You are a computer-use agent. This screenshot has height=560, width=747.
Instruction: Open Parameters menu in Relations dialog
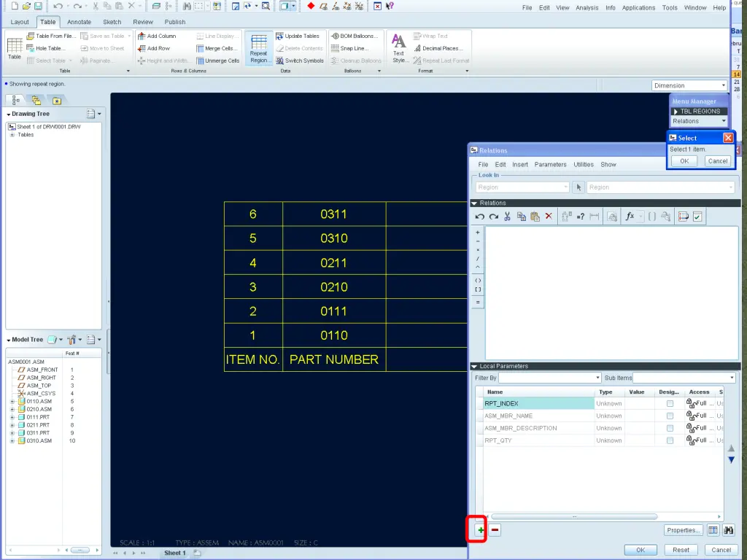(550, 164)
